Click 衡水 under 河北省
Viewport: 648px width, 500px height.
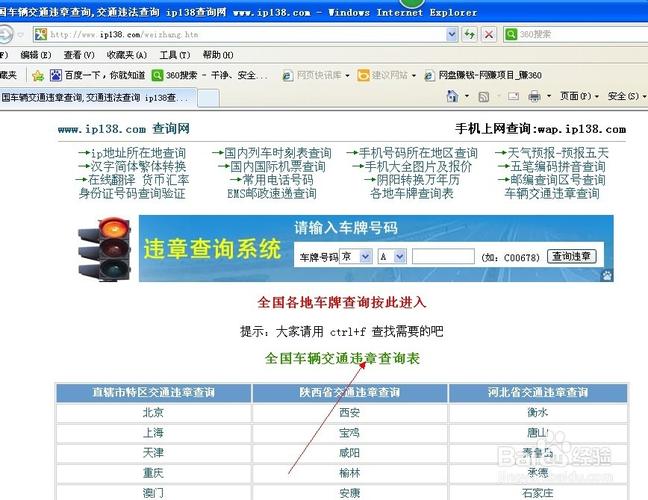click(537, 412)
